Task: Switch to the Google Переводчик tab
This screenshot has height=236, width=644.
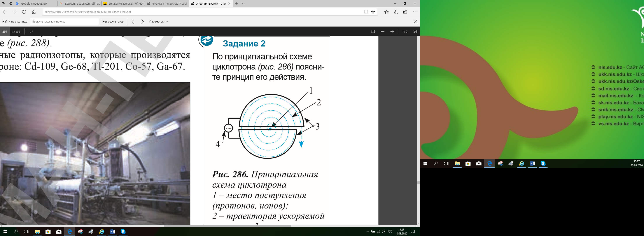Action: click(x=36, y=3)
